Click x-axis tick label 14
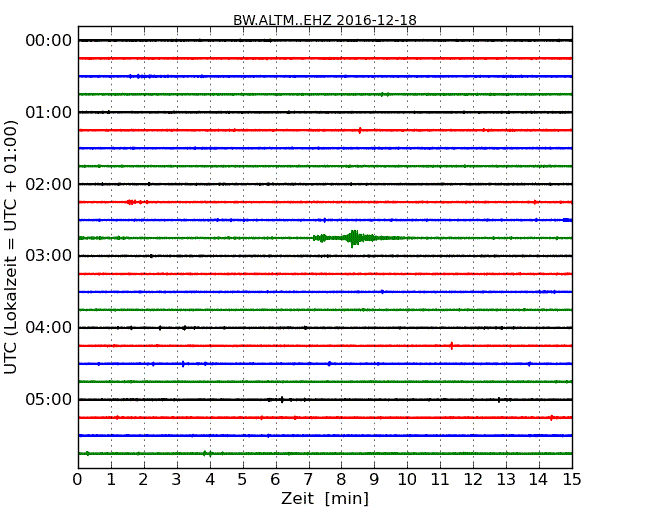650x520 pixels. coord(538,479)
